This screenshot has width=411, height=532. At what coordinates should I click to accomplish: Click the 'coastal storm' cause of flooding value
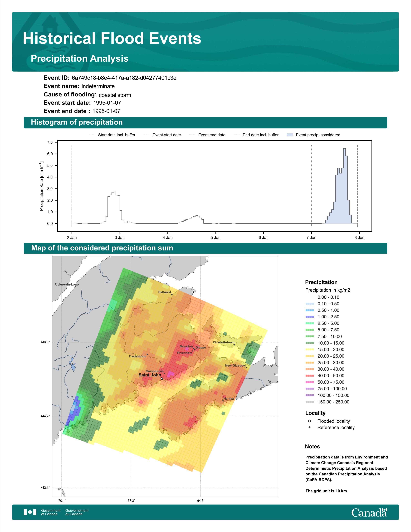(115, 95)
